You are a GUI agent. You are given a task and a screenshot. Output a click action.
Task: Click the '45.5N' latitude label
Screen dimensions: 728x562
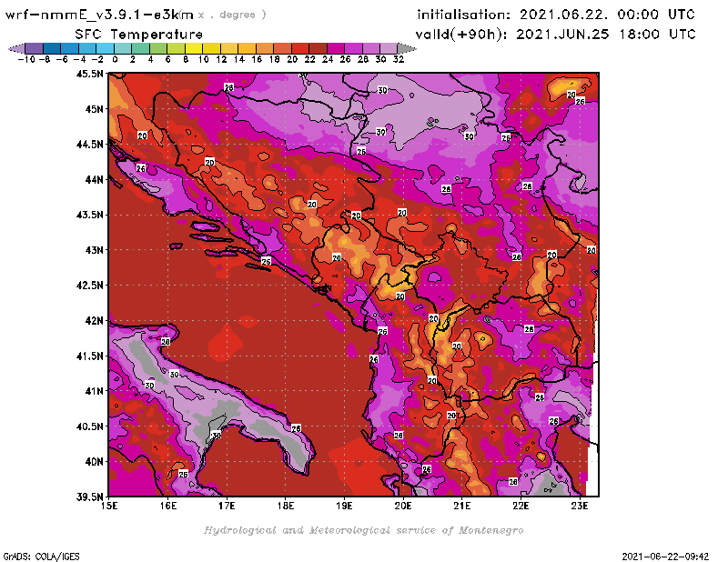(89, 74)
